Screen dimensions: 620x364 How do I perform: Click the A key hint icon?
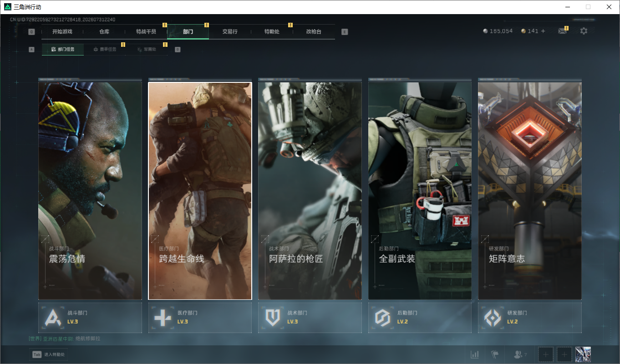point(31,49)
